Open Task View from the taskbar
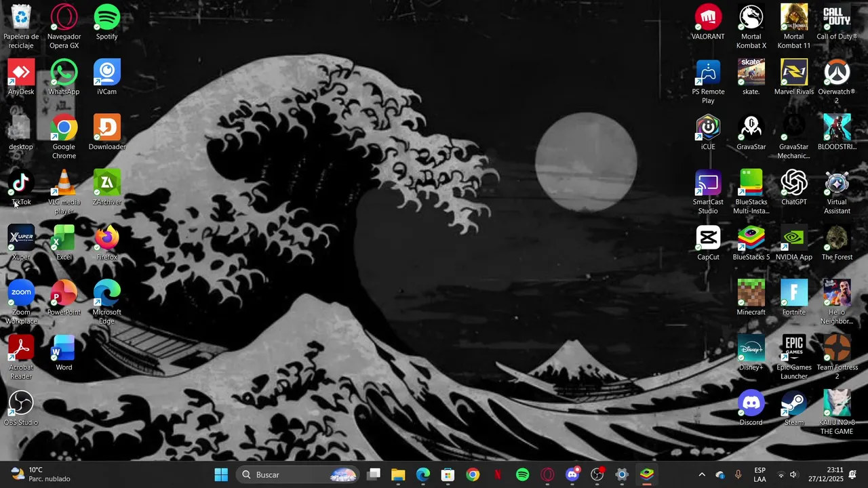The height and width of the screenshot is (488, 868). tap(374, 474)
